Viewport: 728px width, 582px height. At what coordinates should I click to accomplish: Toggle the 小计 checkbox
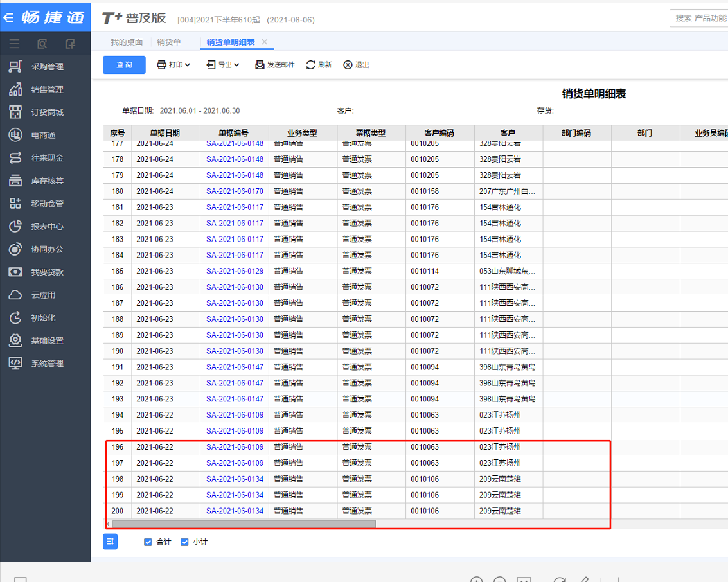coord(184,542)
